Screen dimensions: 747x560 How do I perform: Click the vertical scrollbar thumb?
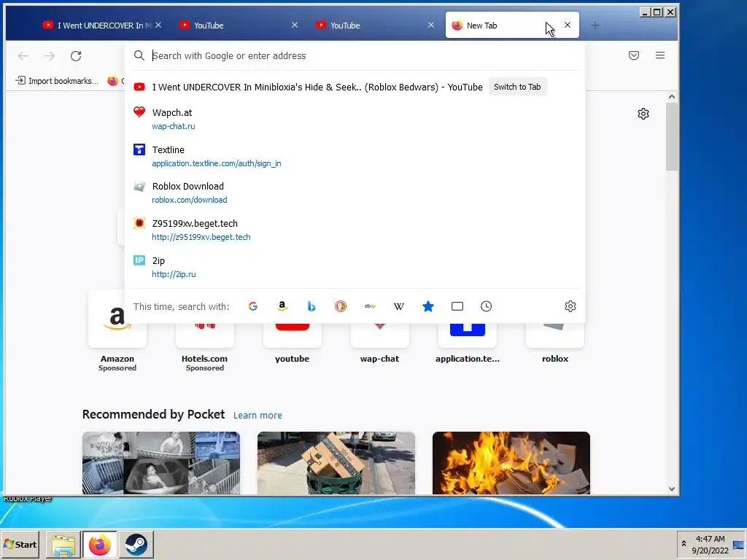tap(672, 136)
